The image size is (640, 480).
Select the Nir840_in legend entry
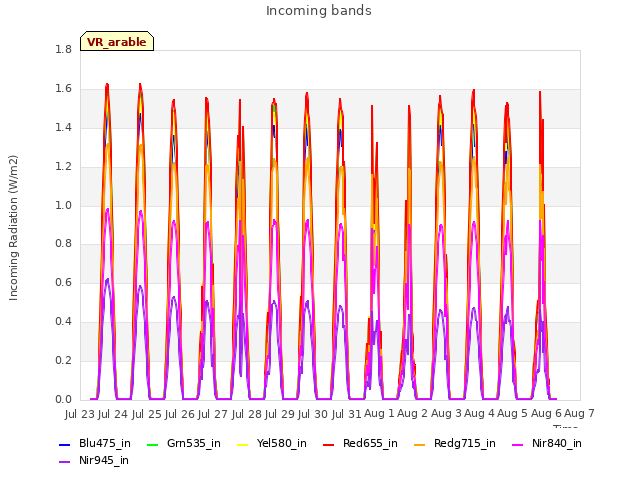[x=547, y=444]
